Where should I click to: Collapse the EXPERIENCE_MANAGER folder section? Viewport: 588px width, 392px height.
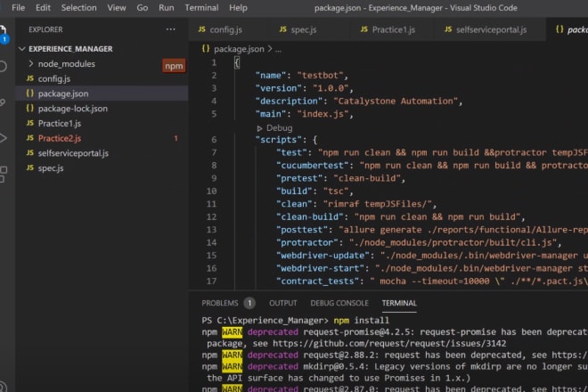tap(21, 49)
